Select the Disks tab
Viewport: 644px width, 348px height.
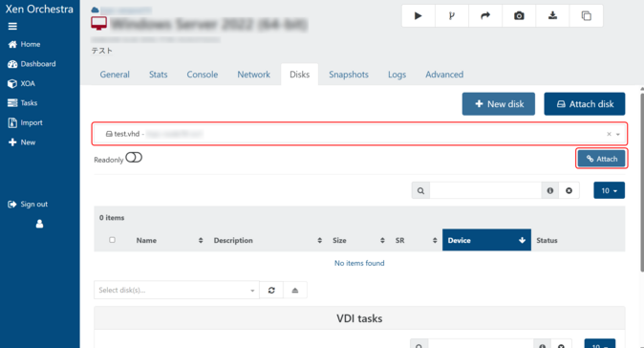click(x=299, y=75)
